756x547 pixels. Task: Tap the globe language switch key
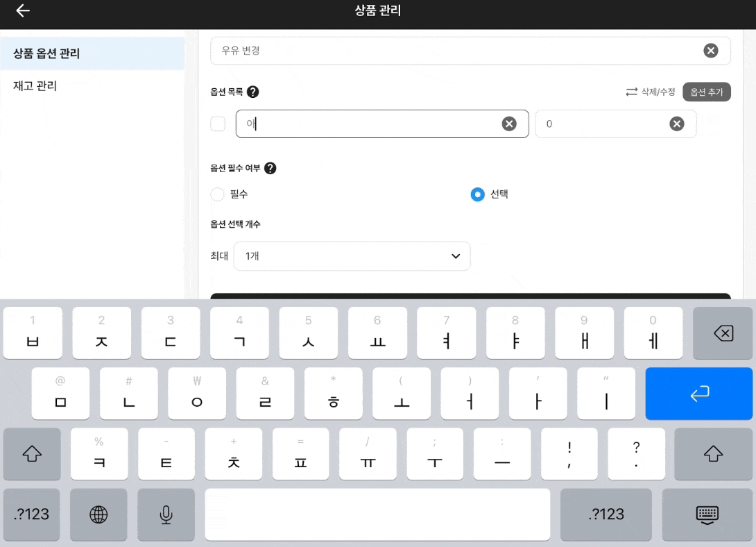click(x=98, y=514)
